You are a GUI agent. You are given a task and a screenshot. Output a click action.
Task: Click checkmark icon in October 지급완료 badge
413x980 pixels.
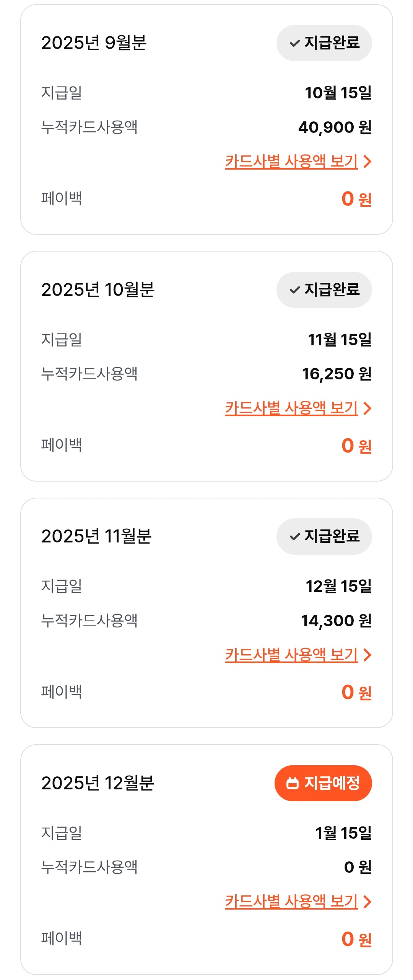[x=294, y=290]
